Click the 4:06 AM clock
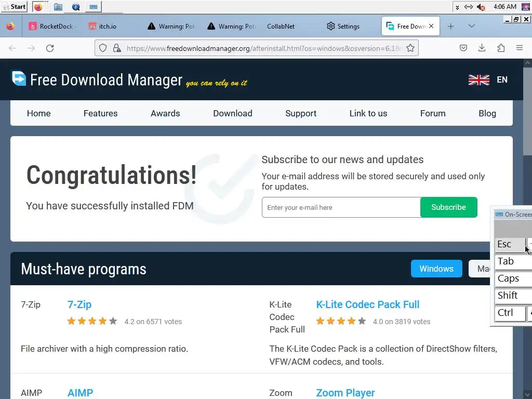The height and width of the screenshot is (399, 532). click(x=505, y=7)
